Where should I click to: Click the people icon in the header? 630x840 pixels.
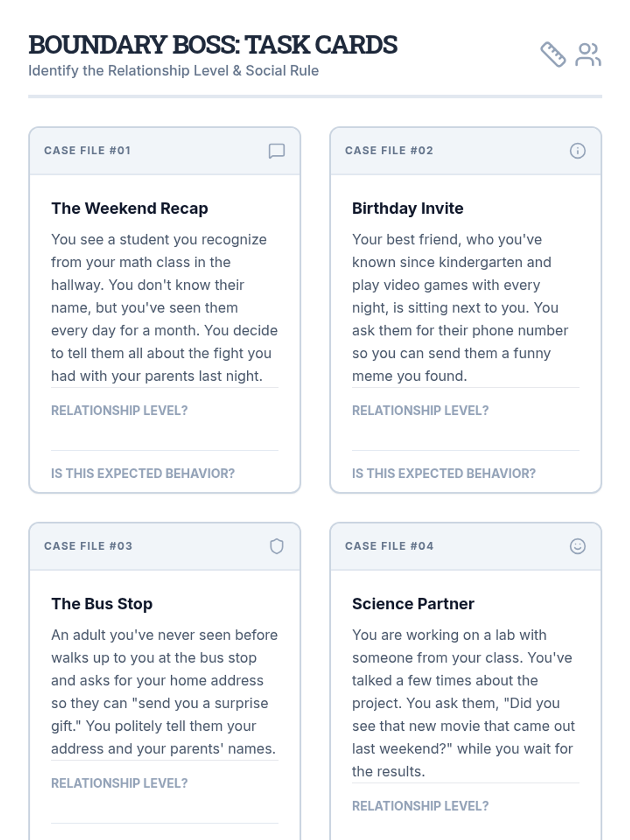coord(588,55)
